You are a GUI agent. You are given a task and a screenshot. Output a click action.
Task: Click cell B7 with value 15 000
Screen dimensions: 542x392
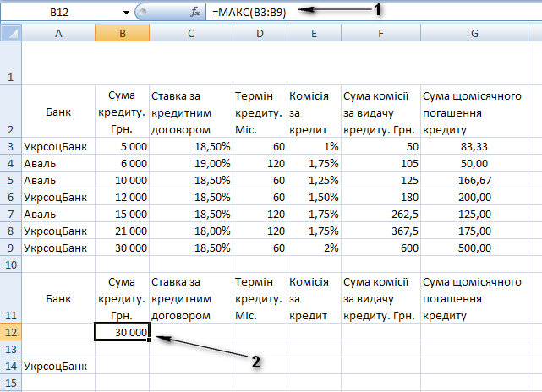(122, 214)
